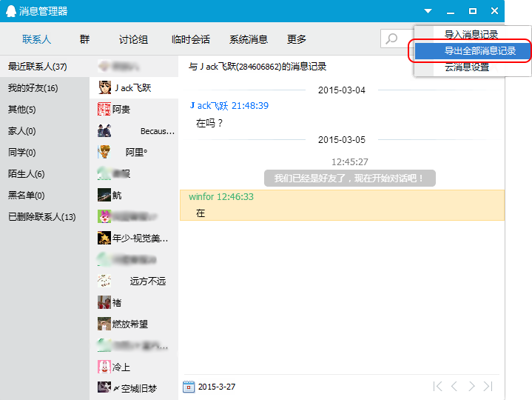Viewport: 532px width, 400px height.
Task: Click the 空城旧梦 contact avatar
Action: [104, 387]
